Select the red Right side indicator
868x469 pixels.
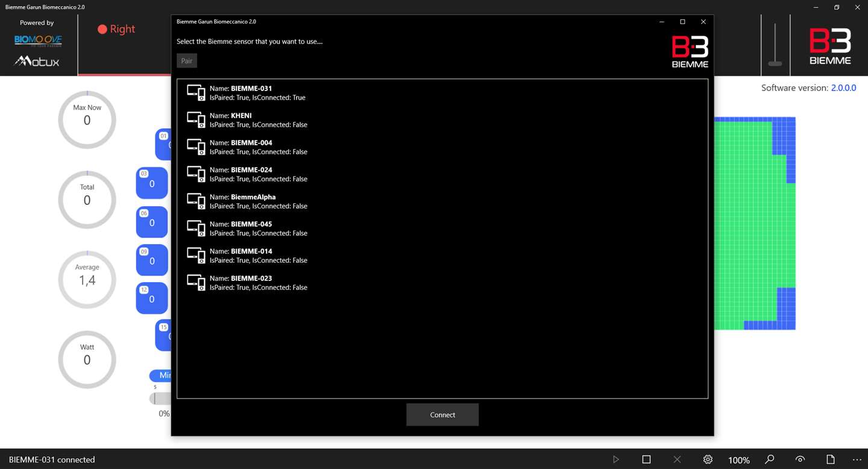point(116,29)
